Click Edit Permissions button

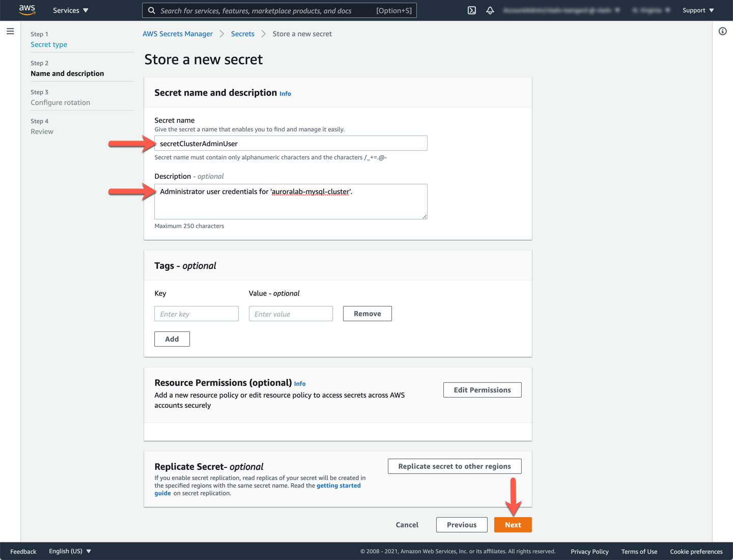[x=482, y=390]
